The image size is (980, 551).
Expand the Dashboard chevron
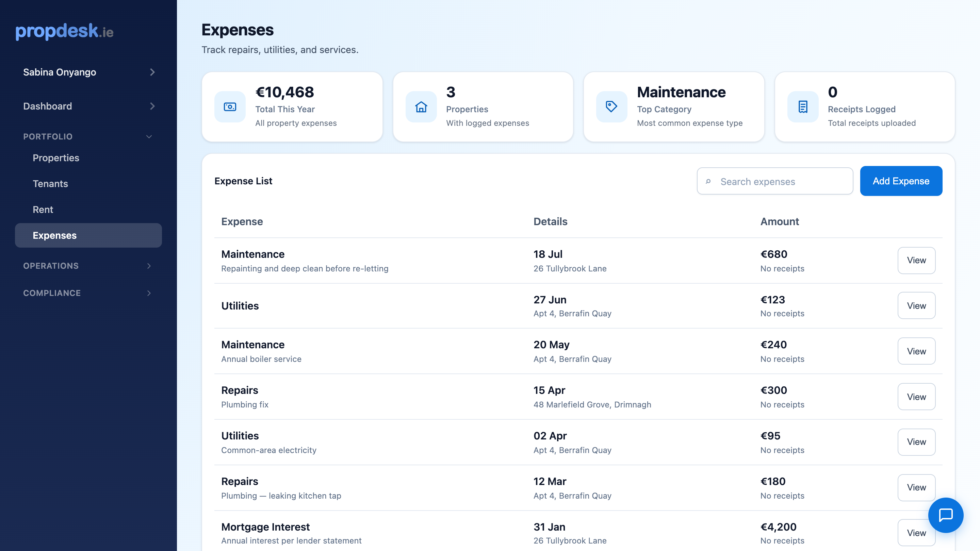[152, 106]
